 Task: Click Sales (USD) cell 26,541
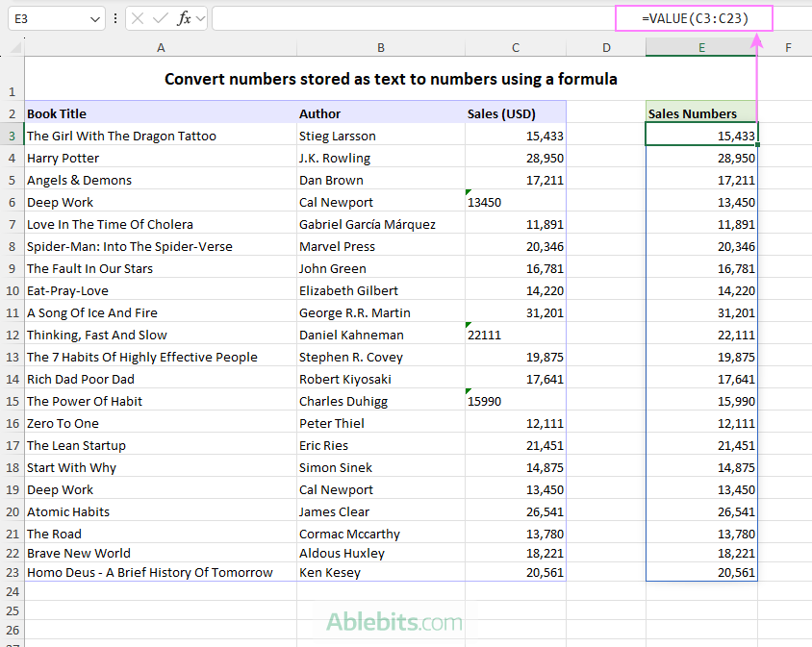pyautogui.click(x=516, y=511)
